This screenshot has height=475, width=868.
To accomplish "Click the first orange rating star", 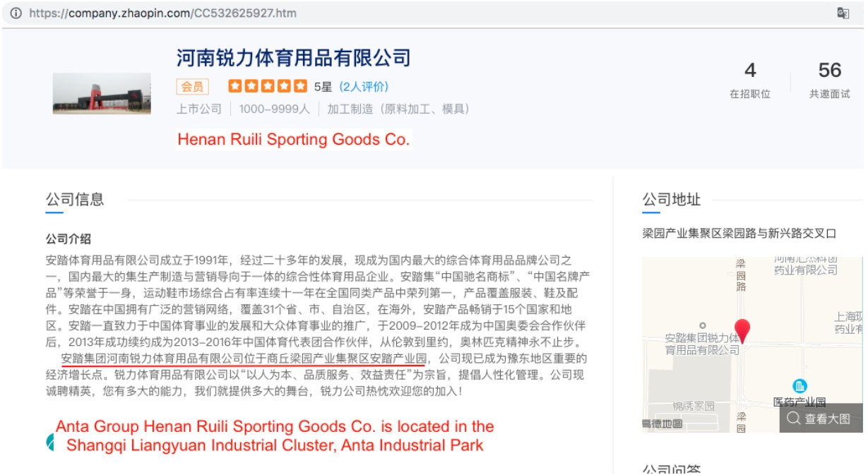I will point(235,86).
